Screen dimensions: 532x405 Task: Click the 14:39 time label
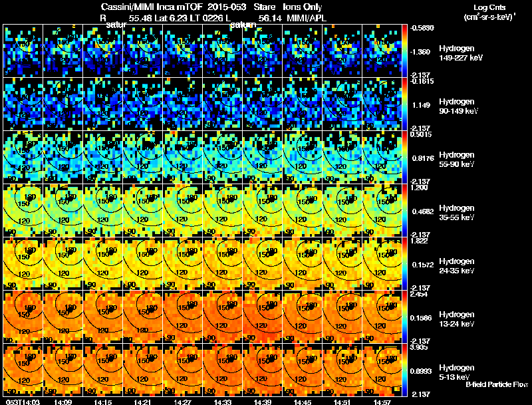263,402
